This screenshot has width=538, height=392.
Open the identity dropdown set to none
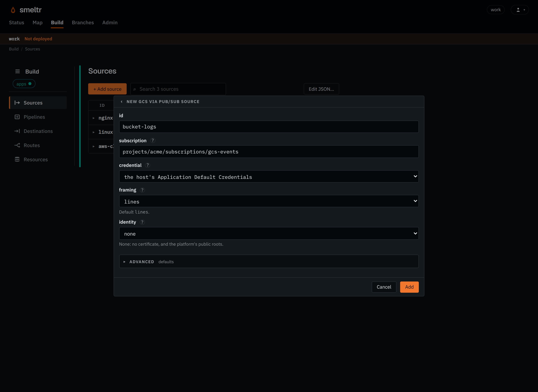pos(269,234)
